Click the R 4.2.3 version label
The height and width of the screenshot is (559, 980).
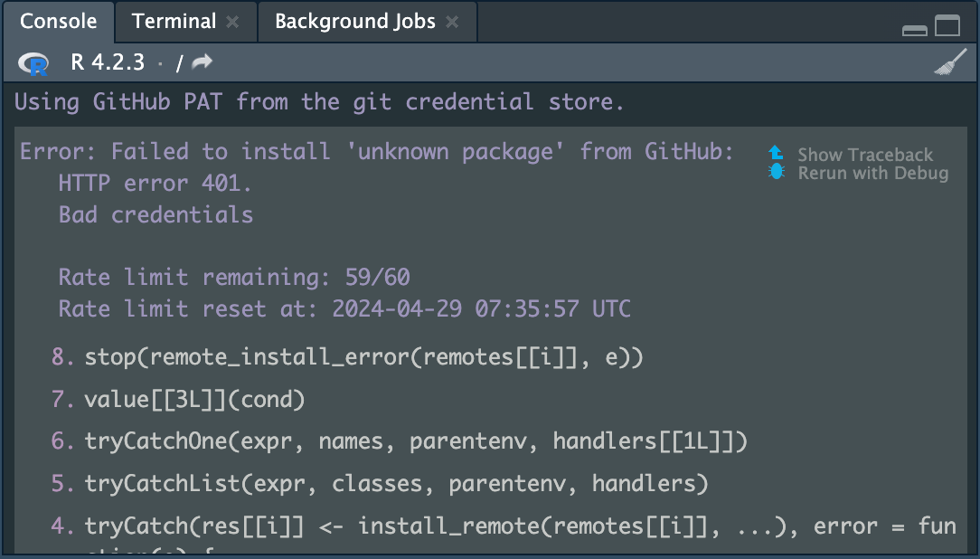(108, 62)
